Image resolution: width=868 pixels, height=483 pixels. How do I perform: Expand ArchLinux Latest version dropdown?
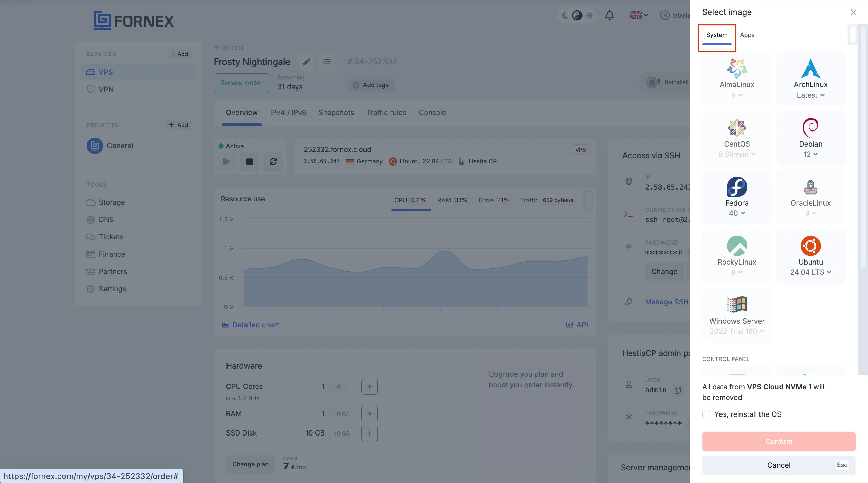pos(810,95)
